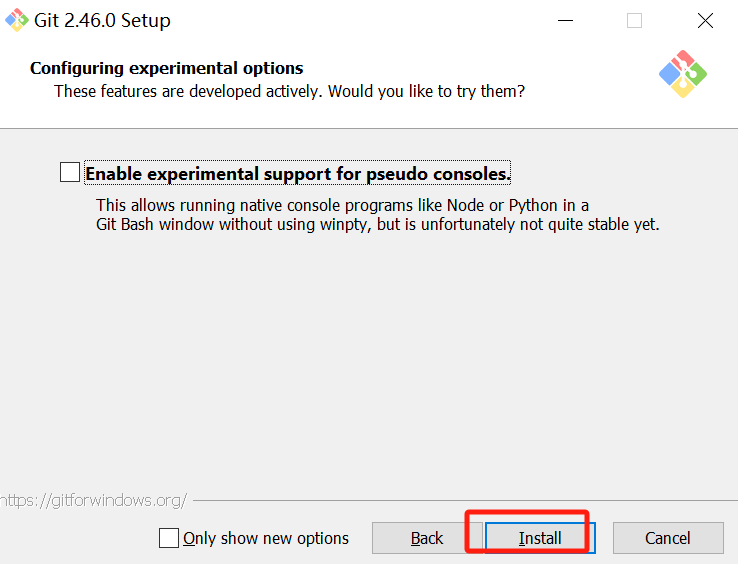This screenshot has width=738, height=564.
Task: Close the Git 2.46.0 Setup window
Action: point(704,21)
